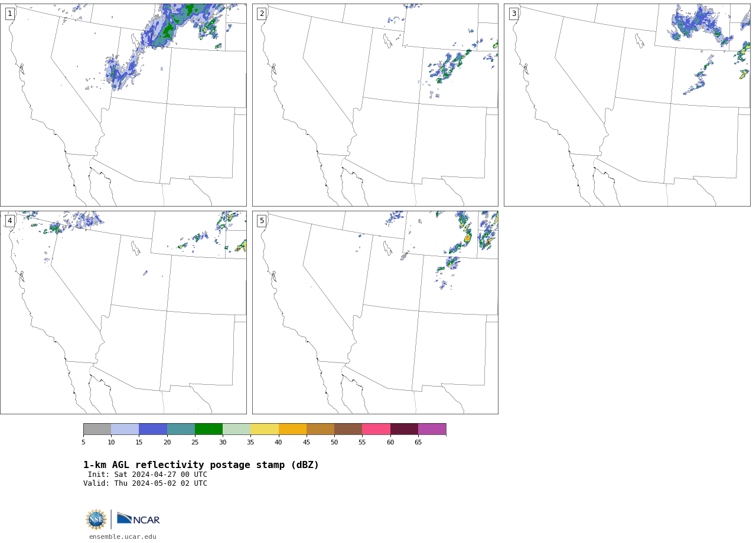Click the tan 45-50 dBZ swatch
This screenshot has width=756, height=543.
click(x=320, y=429)
